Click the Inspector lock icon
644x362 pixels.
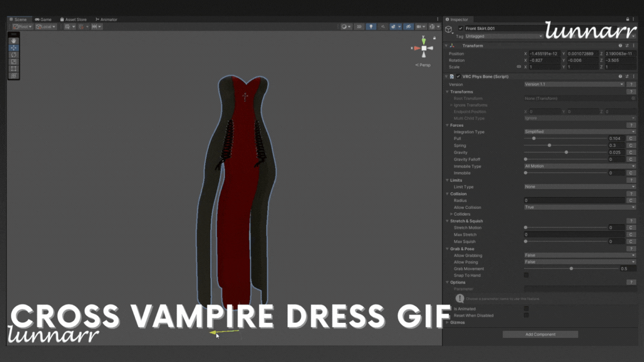click(x=628, y=20)
